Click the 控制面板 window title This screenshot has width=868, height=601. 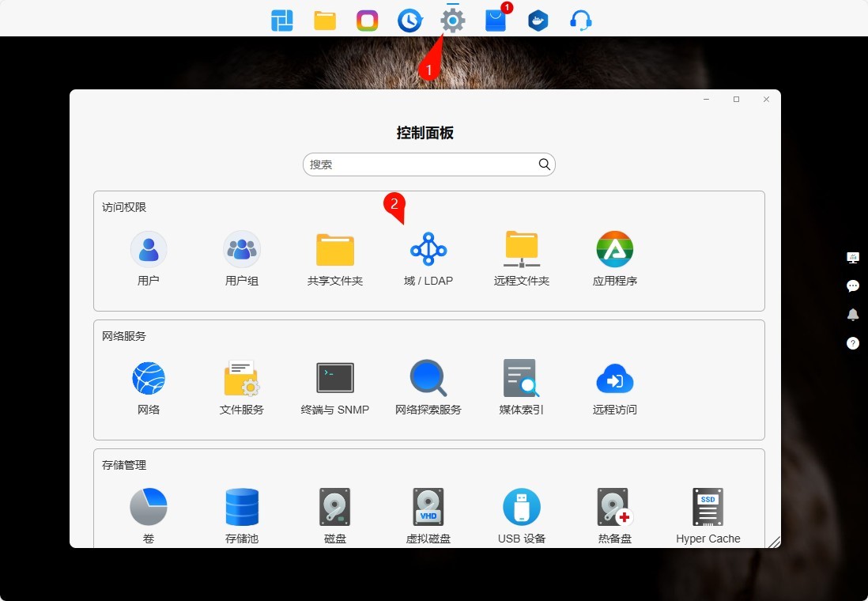(x=425, y=133)
